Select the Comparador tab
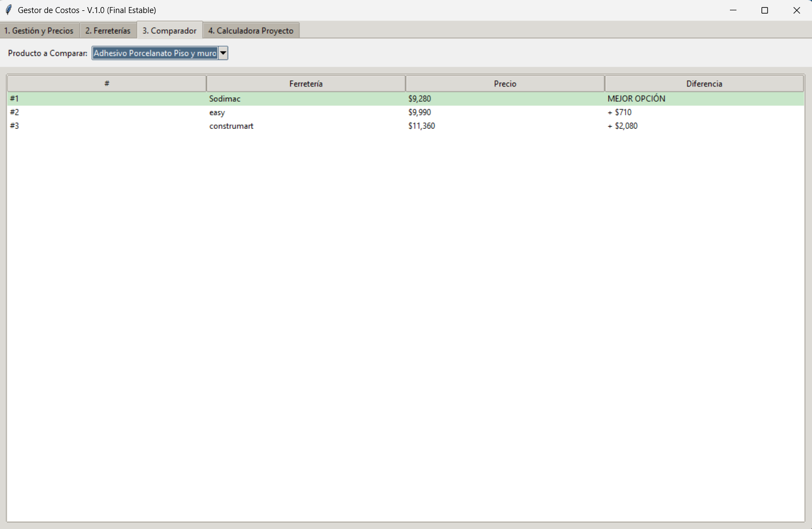 (x=170, y=30)
